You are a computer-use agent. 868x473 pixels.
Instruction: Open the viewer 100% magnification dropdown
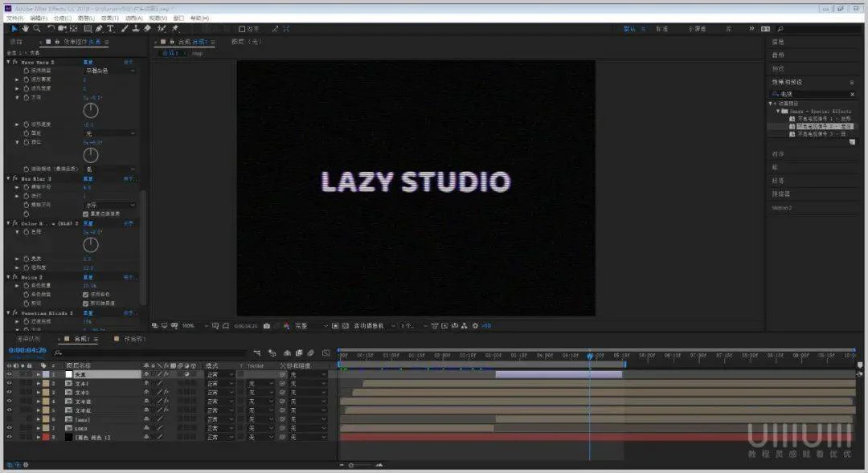click(194, 326)
